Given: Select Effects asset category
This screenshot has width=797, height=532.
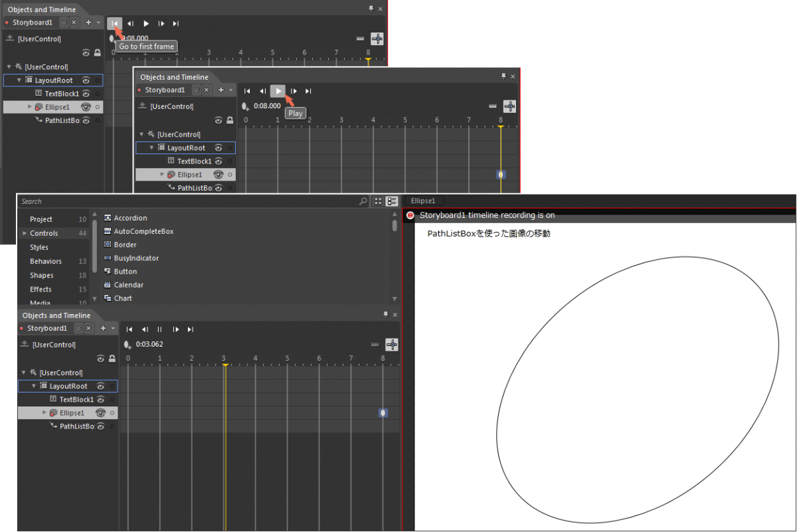Looking at the screenshot, I should [41, 289].
